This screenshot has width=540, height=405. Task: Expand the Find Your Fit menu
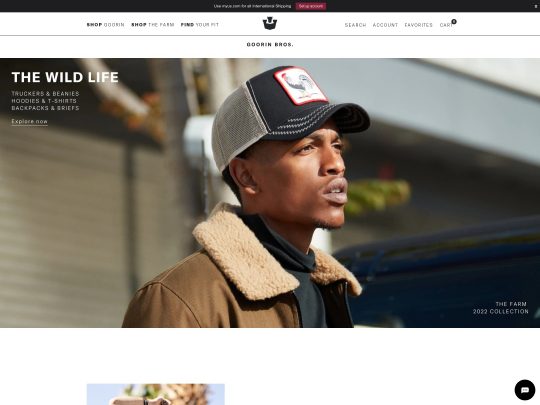[200, 25]
